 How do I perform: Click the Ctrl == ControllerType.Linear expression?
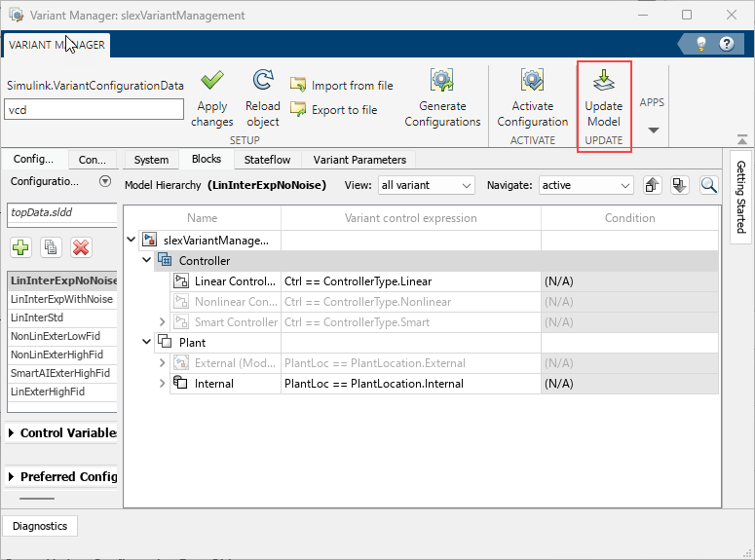pos(358,281)
